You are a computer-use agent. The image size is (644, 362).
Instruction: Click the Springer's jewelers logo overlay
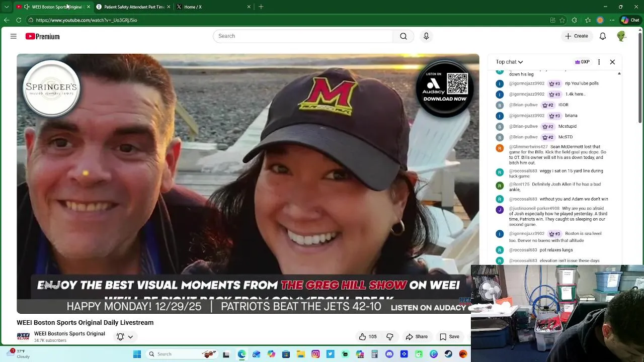[51, 89]
